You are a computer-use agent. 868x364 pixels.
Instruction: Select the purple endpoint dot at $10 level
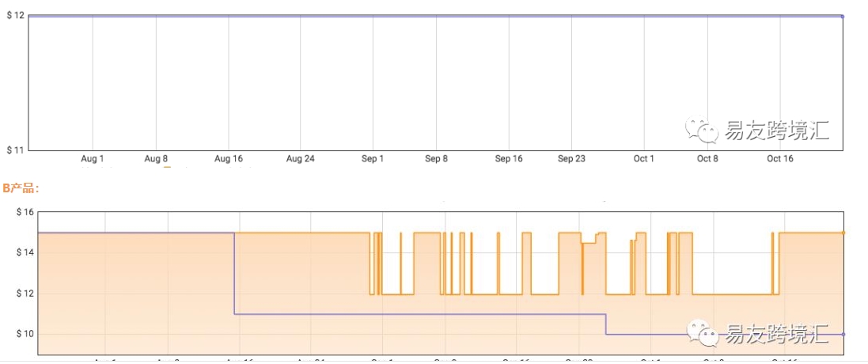tap(843, 334)
